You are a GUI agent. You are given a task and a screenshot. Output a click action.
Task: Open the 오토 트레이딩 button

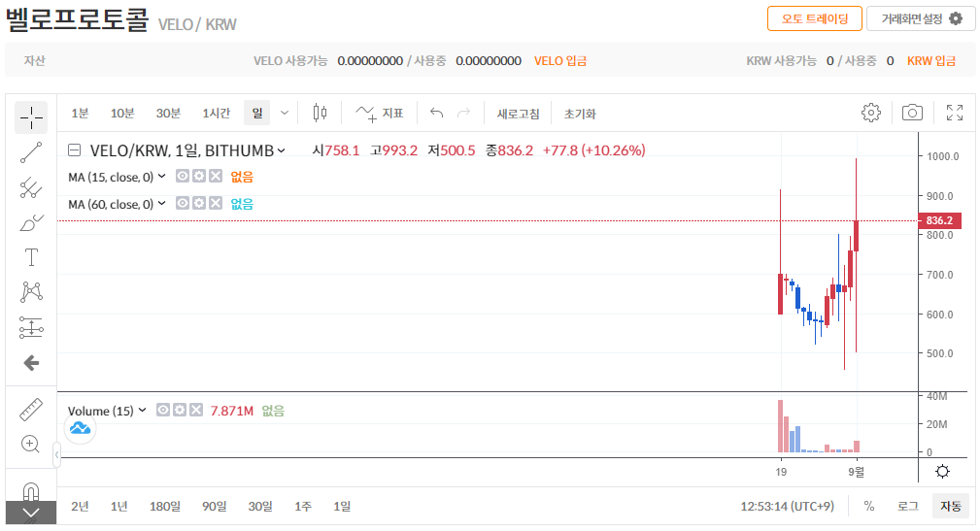coord(814,18)
